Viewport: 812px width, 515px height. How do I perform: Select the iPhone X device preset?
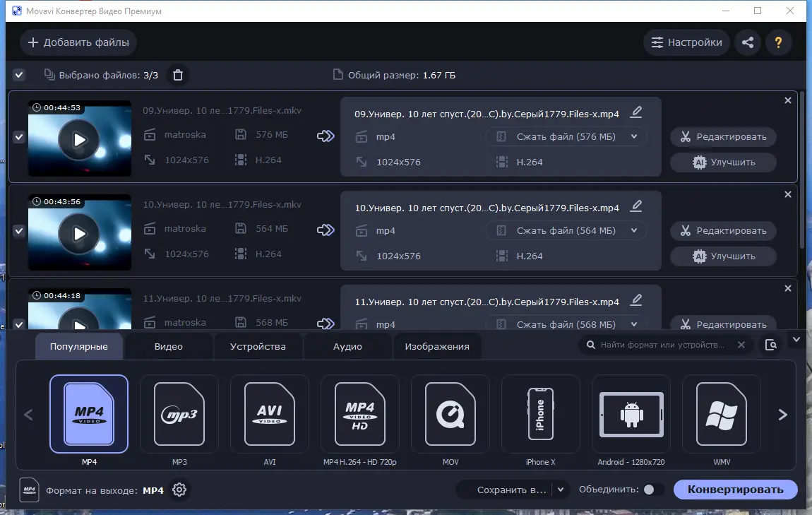click(541, 413)
